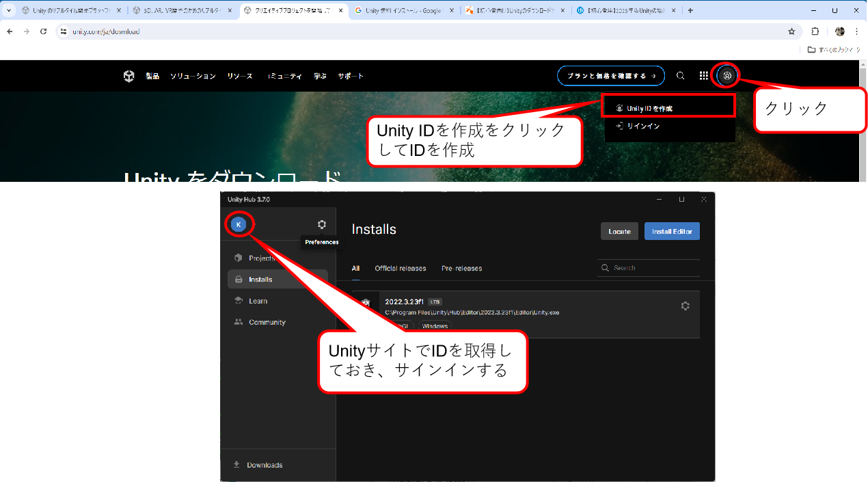
Task: Switch to the 3D, AR, VR browser tab
Action: pyautogui.click(x=182, y=10)
